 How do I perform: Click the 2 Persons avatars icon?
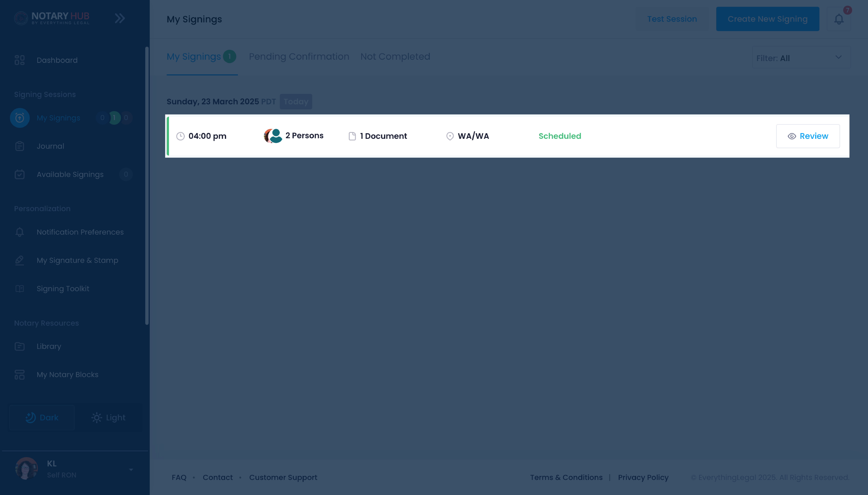[x=273, y=136]
